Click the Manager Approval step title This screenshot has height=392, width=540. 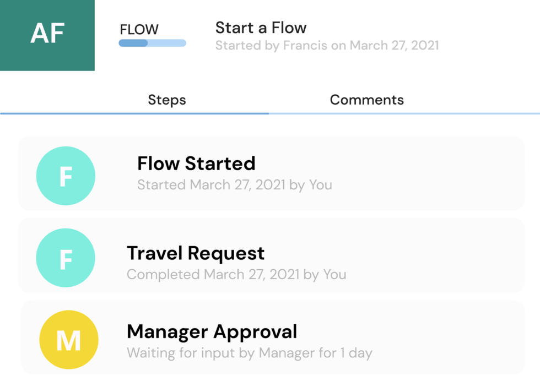tap(212, 332)
